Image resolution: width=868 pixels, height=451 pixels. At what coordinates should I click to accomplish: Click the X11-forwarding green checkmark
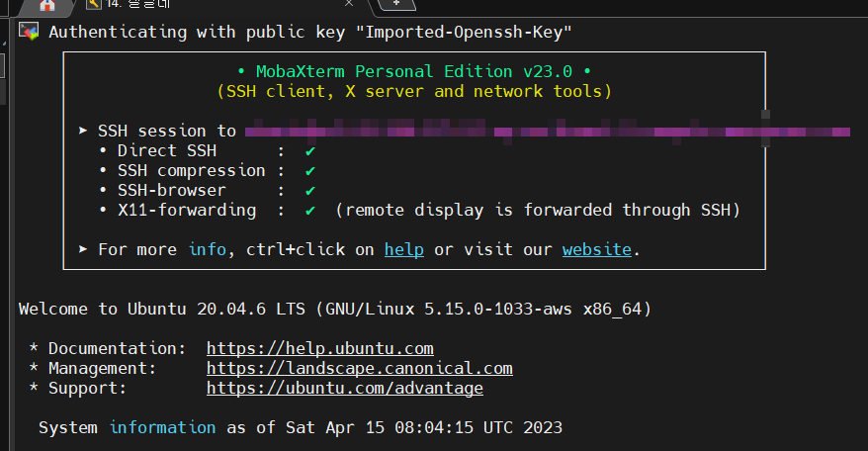(x=310, y=211)
